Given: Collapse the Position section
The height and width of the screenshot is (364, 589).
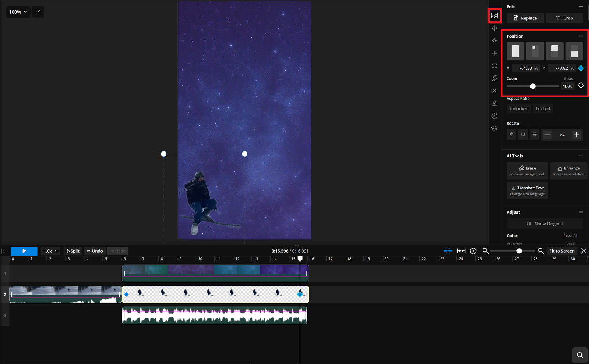Looking at the screenshot, I should click(581, 36).
